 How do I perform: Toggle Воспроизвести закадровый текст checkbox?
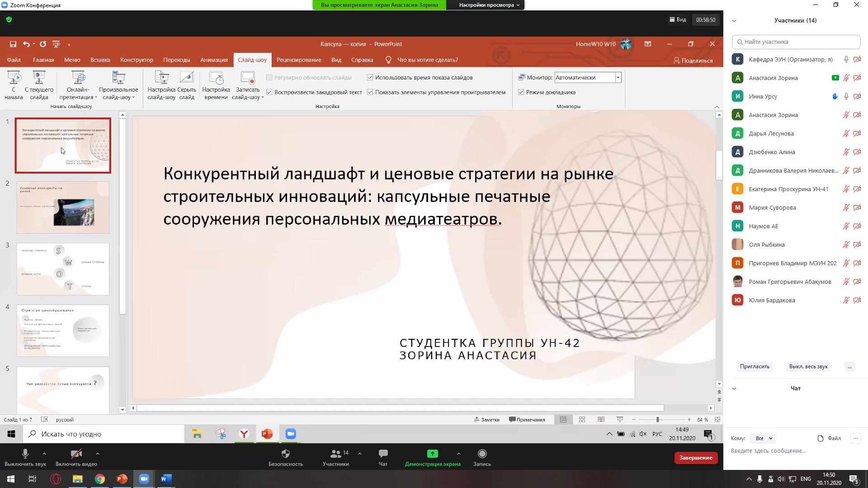click(269, 92)
